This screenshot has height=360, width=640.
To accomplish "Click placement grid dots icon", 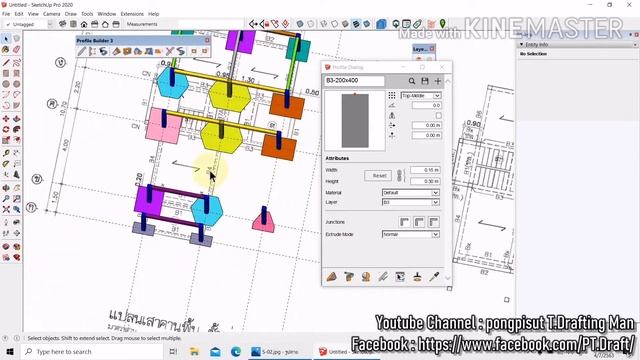I will [392, 95].
